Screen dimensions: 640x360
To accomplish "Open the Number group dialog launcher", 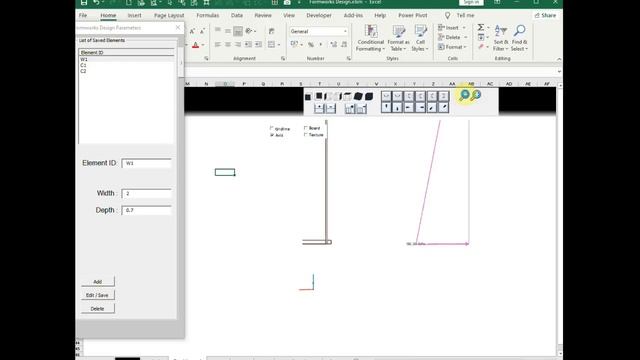I will pos(349,59).
